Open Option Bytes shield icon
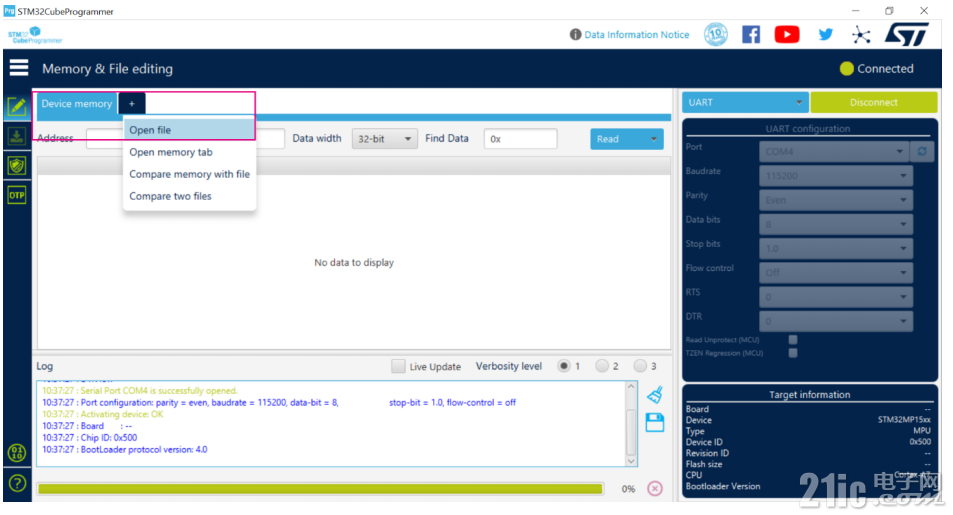Viewport: 953px width, 515px height. coord(17,165)
